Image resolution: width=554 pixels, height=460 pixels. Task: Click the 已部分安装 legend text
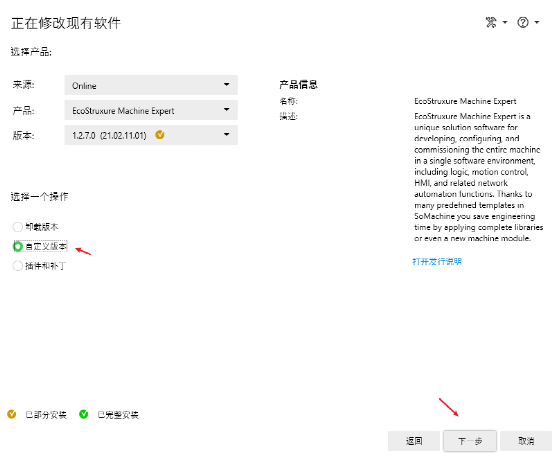click(46, 415)
